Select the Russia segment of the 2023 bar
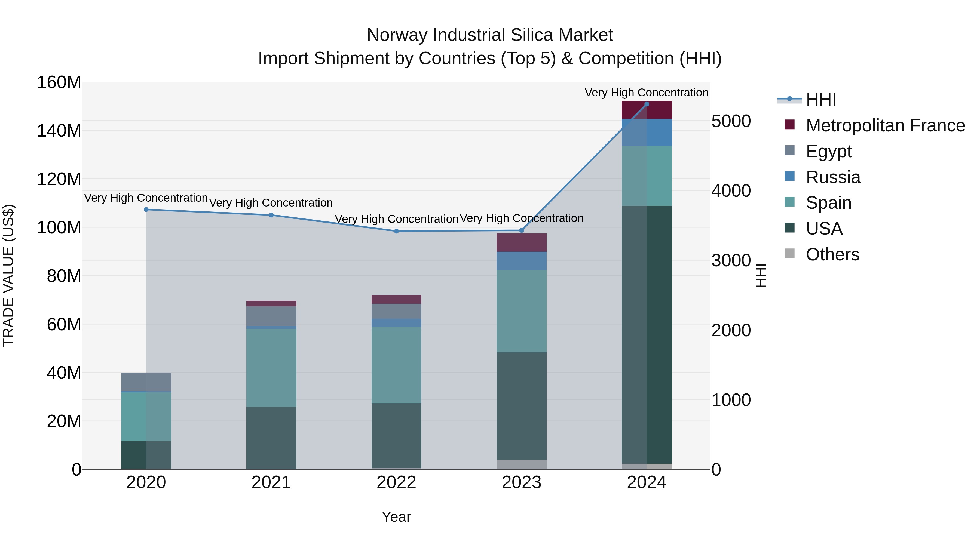Screen dimensions: 980x551 pyautogui.click(x=522, y=261)
